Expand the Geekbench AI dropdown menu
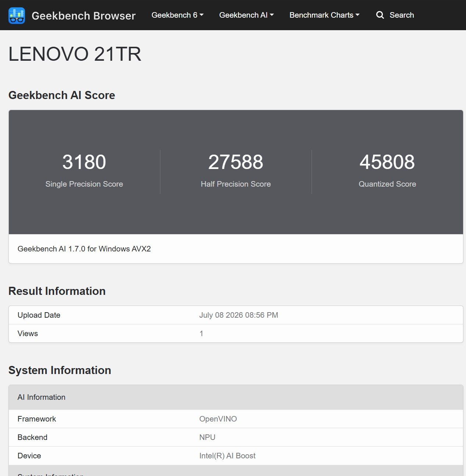466x476 pixels. pos(246,15)
